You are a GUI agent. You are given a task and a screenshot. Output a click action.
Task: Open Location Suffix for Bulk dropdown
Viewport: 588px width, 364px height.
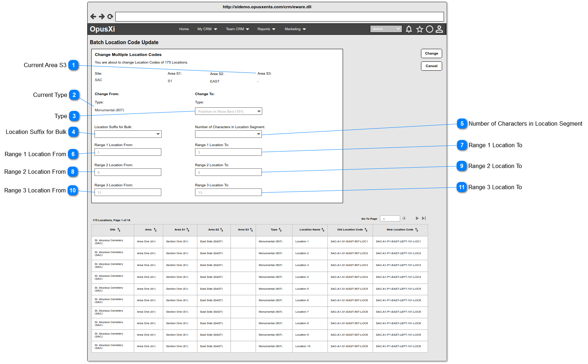(x=128, y=134)
